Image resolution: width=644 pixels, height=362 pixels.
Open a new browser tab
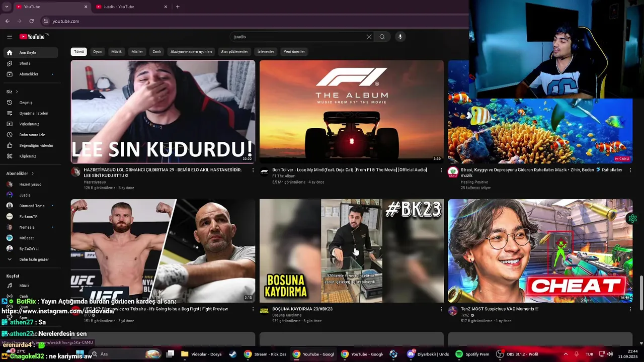[x=178, y=7]
